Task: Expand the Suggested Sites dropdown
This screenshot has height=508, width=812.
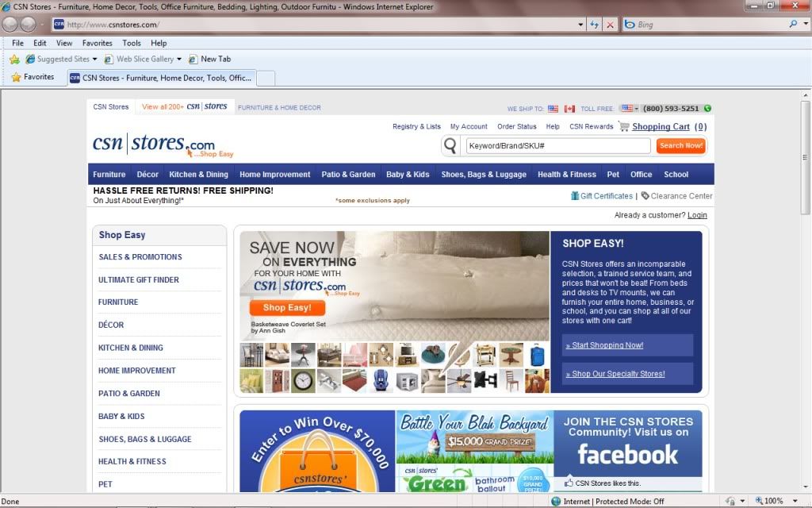Action: coord(95,59)
